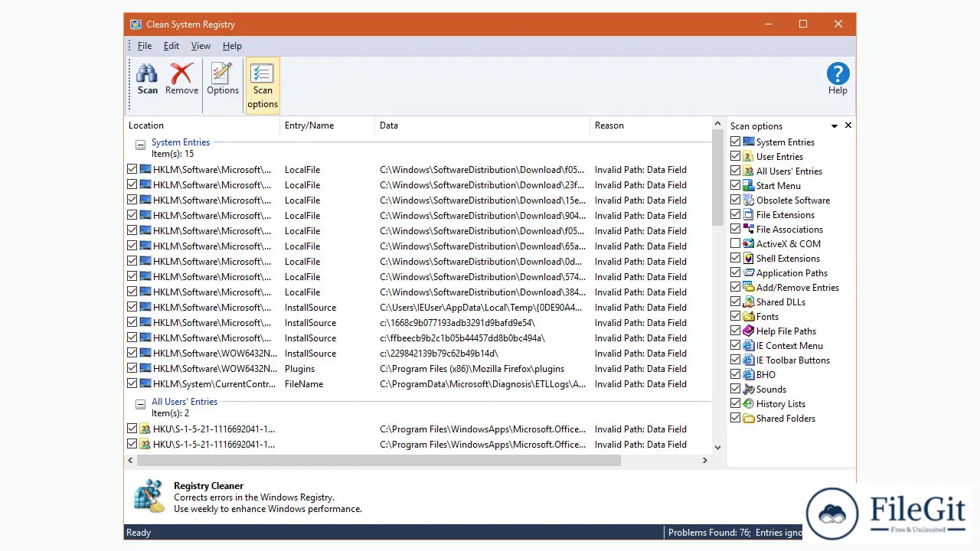The width and height of the screenshot is (980, 551).
Task: Close the Scan options side panel
Action: [848, 126]
